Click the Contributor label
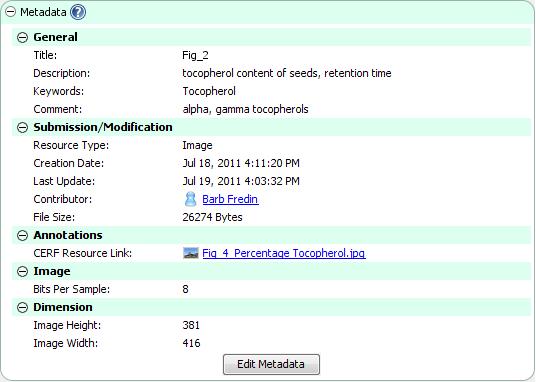Screen dimensions: 536x382 (x=63, y=199)
